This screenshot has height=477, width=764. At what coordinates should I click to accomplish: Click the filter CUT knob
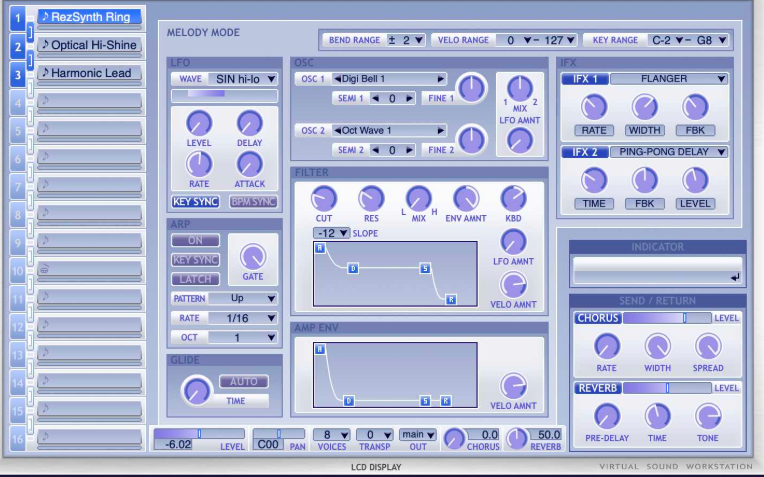tap(324, 198)
